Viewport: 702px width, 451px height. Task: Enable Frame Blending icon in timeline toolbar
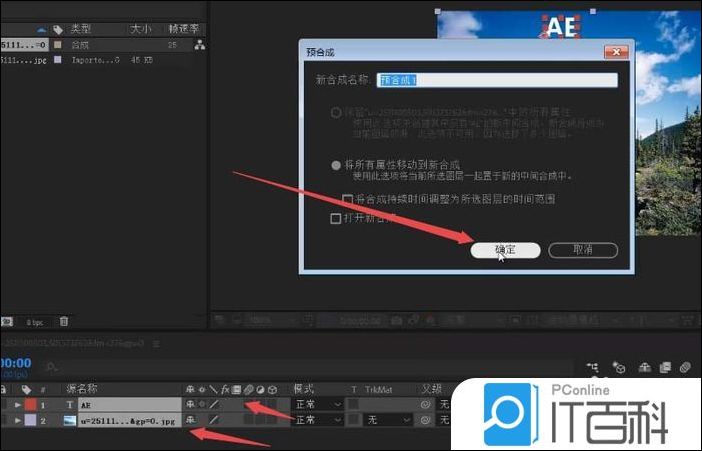click(665, 368)
